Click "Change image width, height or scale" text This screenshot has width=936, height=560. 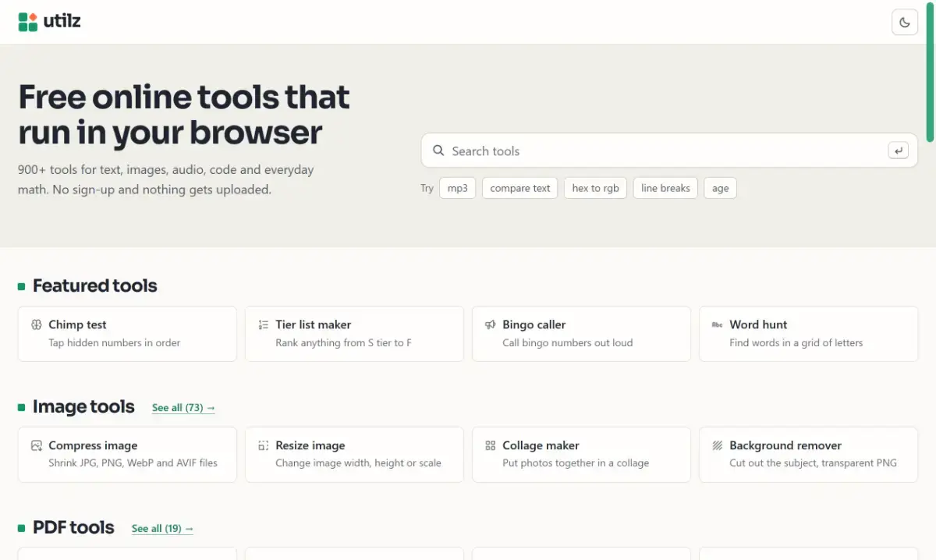[358, 463]
